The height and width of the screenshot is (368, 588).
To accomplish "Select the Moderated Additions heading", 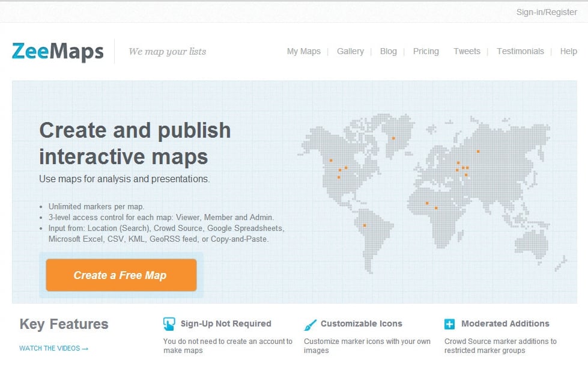I will click(505, 324).
